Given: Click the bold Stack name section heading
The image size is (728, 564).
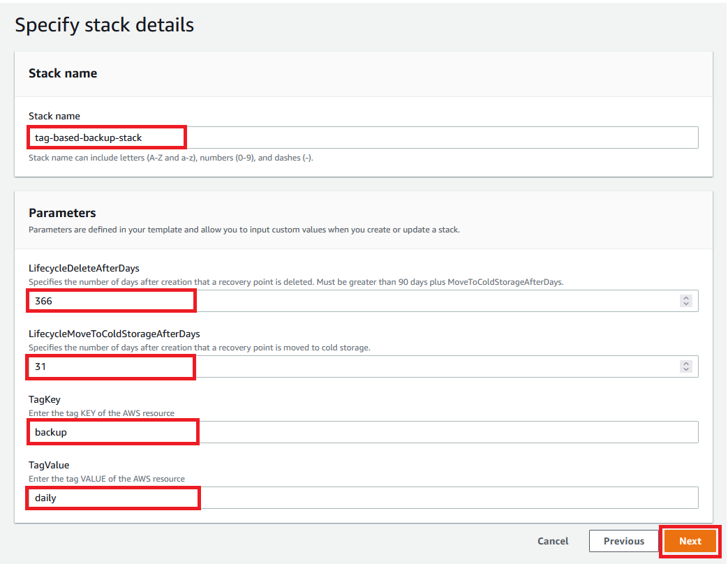Looking at the screenshot, I should point(63,73).
